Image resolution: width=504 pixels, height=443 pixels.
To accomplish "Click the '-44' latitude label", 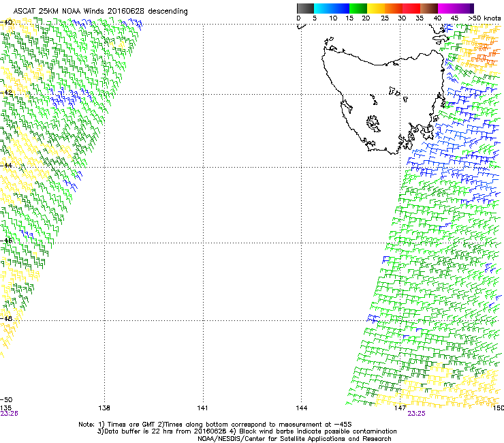I will coord(6,166).
